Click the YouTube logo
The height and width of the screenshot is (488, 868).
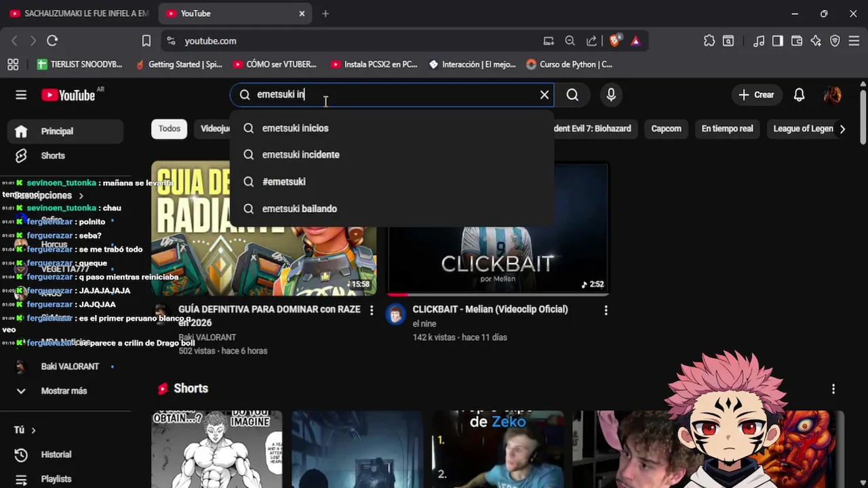(x=68, y=95)
